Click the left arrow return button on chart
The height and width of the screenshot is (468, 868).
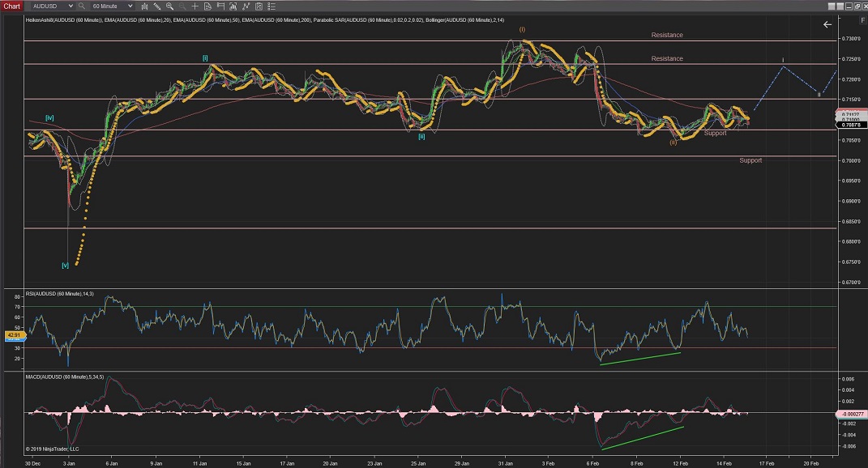pyautogui.click(x=827, y=24)
